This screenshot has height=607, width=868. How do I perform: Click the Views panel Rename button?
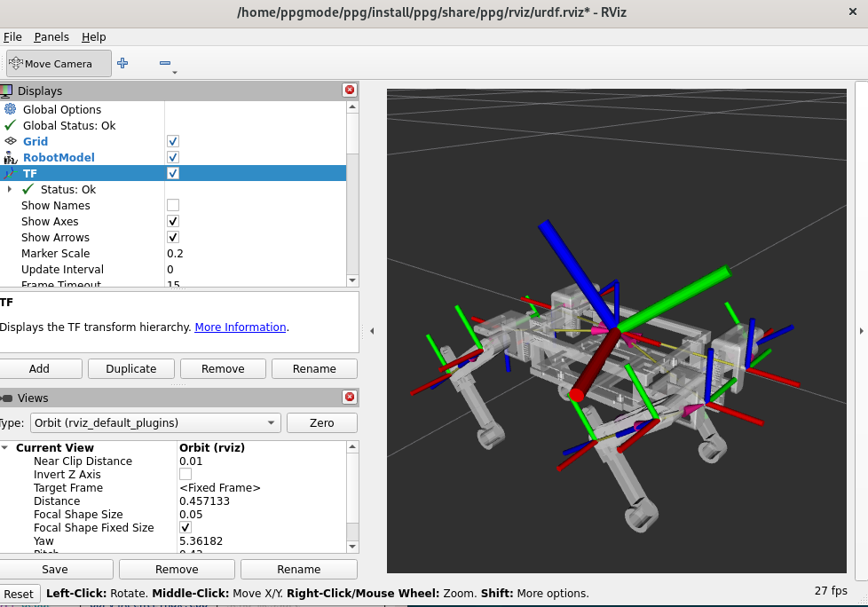coord(299,570)
